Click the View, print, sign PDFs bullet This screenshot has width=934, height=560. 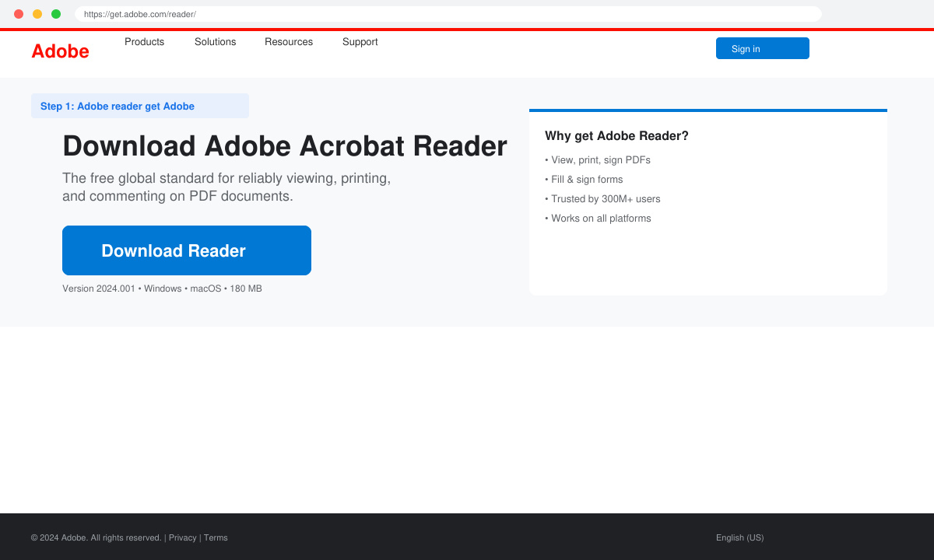[598, 160]
